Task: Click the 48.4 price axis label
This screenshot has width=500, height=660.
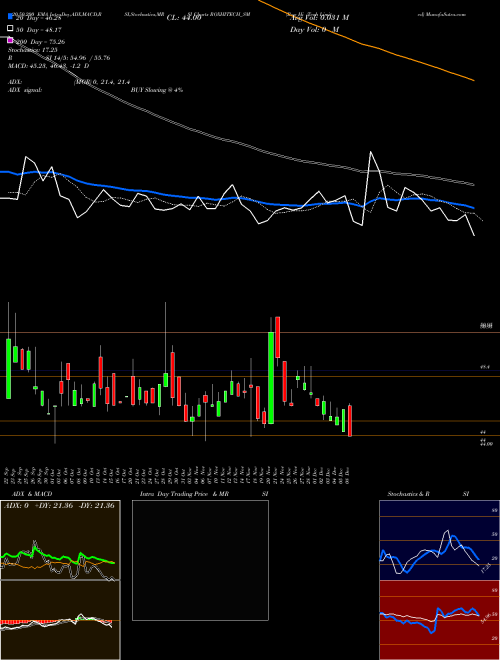Action: tap(484, 367)
